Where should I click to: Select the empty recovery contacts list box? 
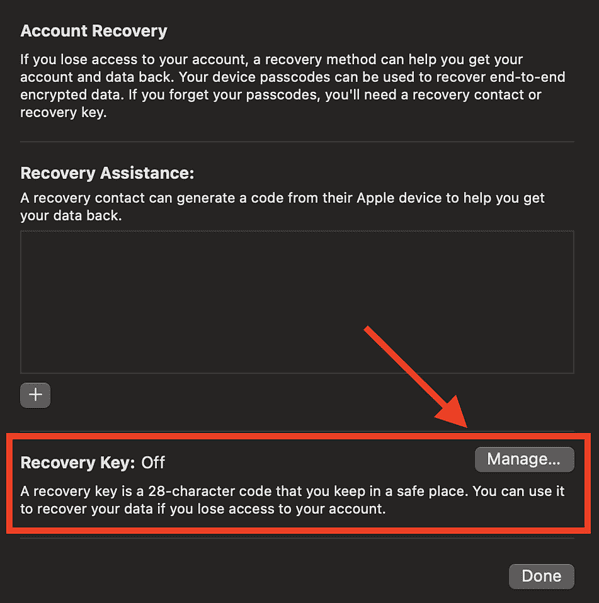coord(297,302)
